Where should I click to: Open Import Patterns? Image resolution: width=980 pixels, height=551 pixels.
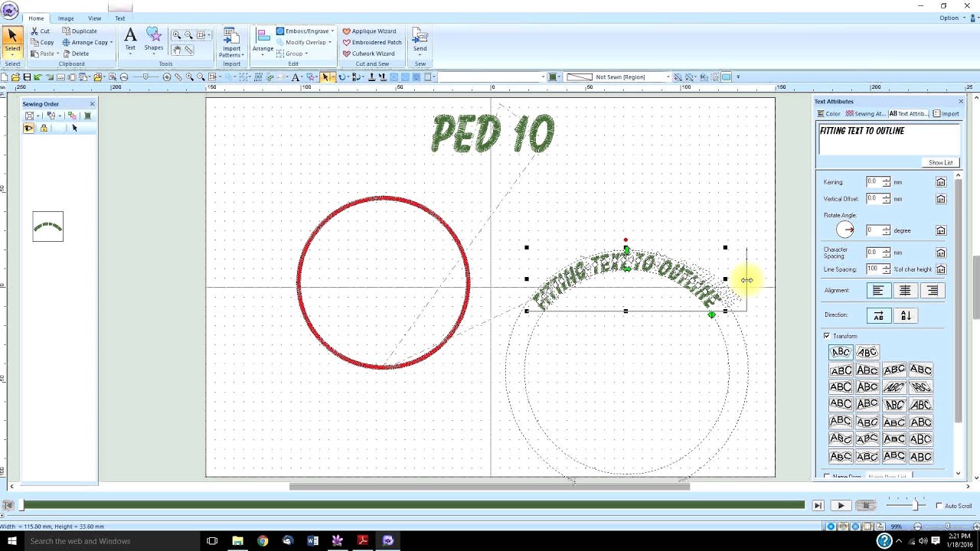(231, 43)
